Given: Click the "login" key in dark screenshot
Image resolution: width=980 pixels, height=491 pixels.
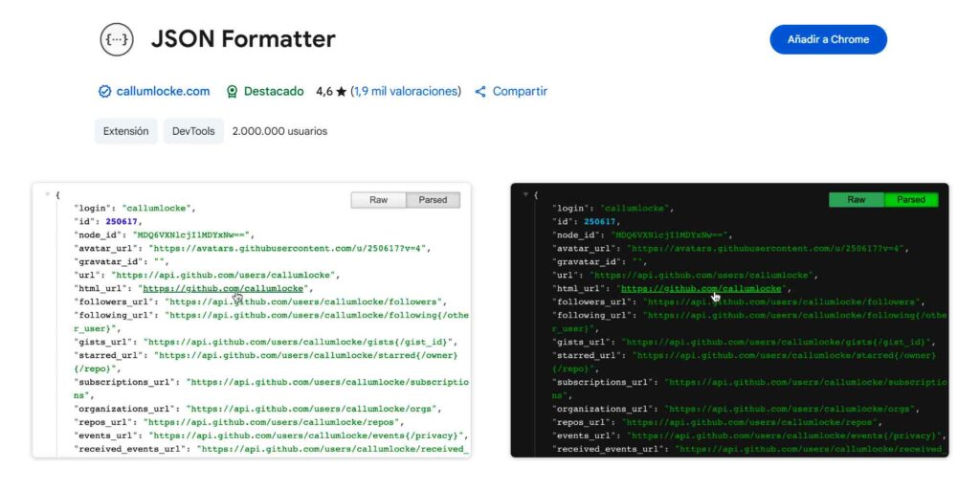Looking at the screenshot, I should click(x=571, y=208).
